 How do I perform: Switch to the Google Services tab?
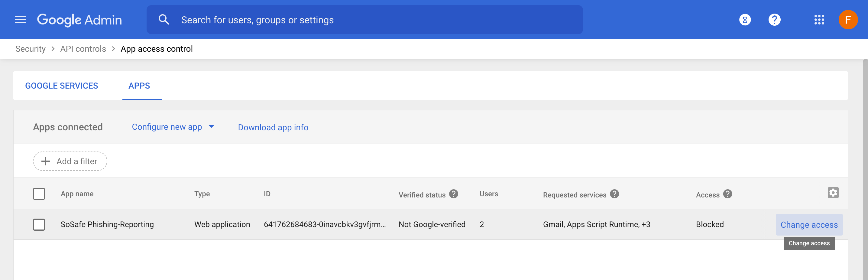pyautogui.click(x=62, y=86)
